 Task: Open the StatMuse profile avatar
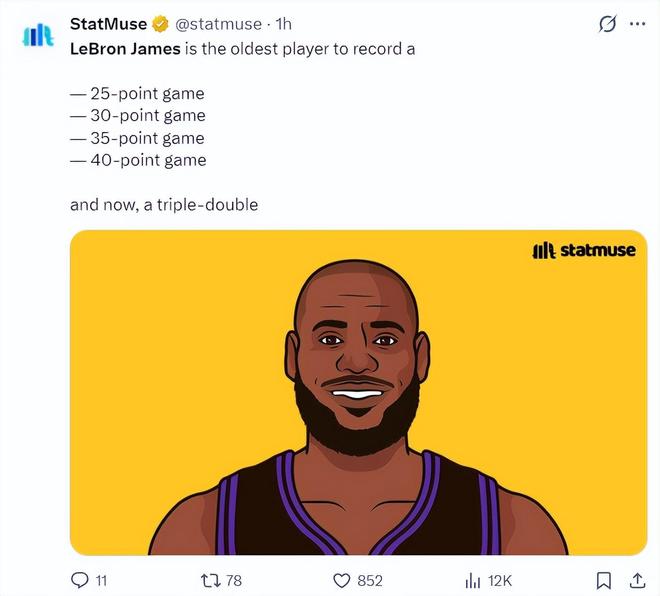click(x=37, y=35)
